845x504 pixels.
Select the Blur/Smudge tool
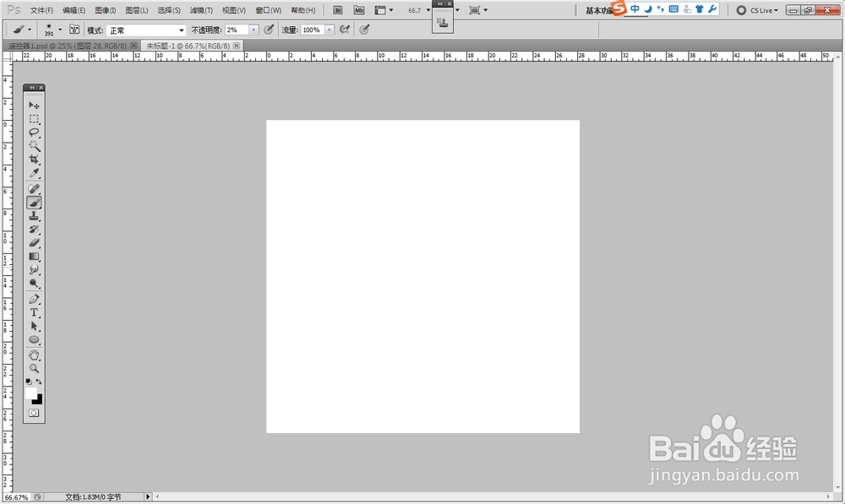pyautogui.click(x=34, y=270)
